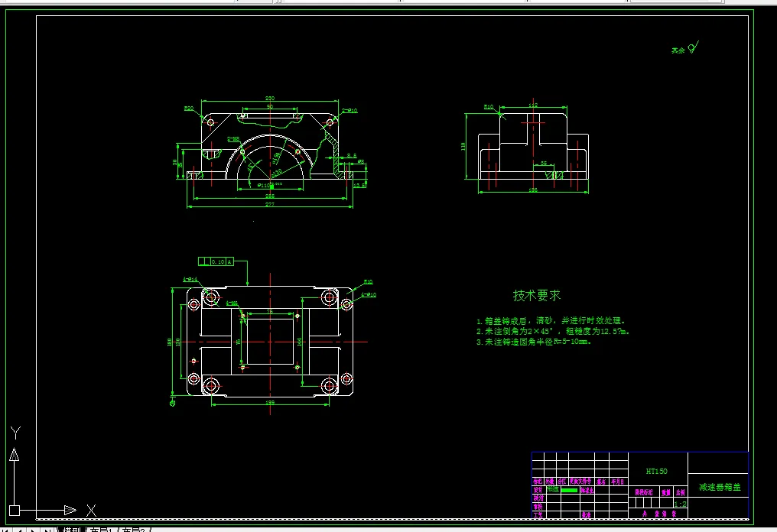Switch to the 模型 model tab

71,530
